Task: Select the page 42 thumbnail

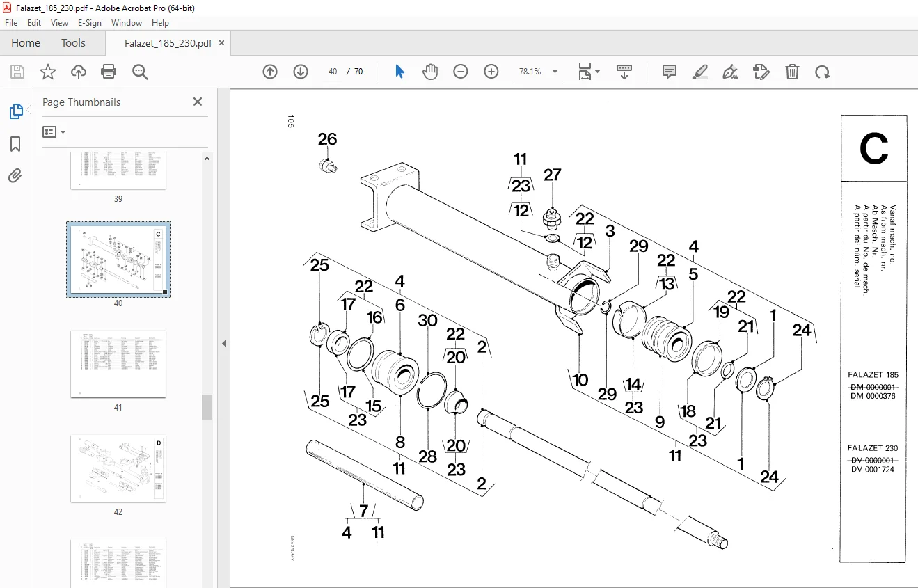Action: click(x=118, y=468)
